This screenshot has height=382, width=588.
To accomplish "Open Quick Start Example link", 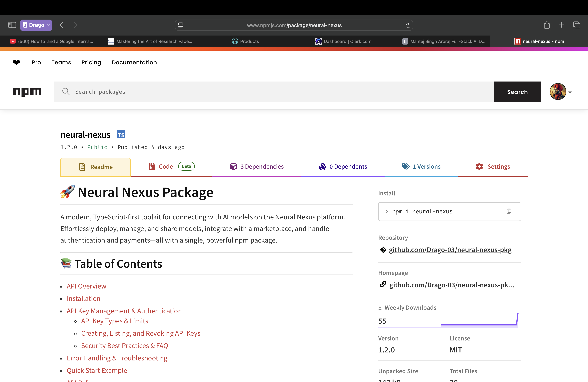I will coord(97,370).
